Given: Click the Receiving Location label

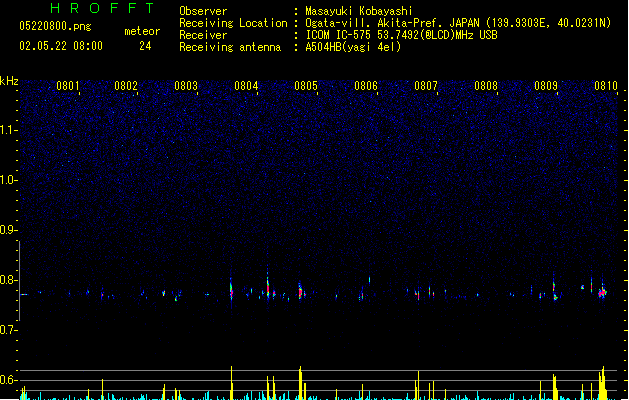Looking at the screenshot, I should pos(233,23).
